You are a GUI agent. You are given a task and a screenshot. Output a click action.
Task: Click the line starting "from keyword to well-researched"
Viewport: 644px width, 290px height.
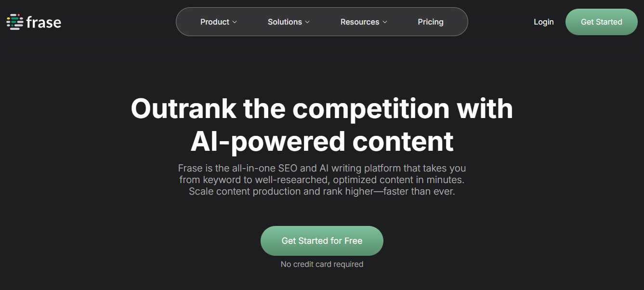(x=322, y=180)
